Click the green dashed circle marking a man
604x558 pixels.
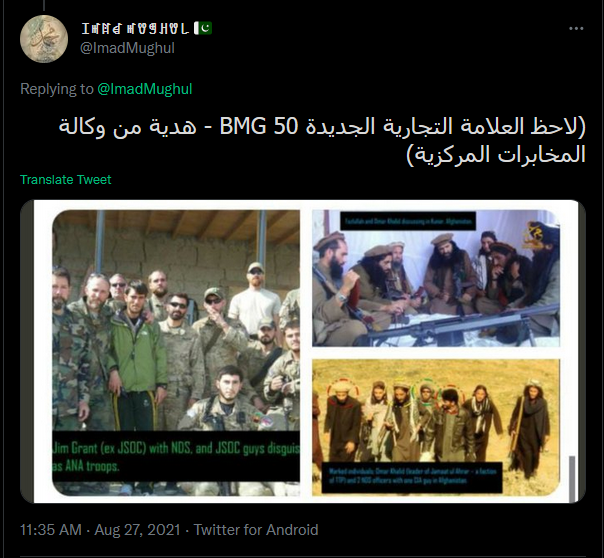tap(425, 392)
